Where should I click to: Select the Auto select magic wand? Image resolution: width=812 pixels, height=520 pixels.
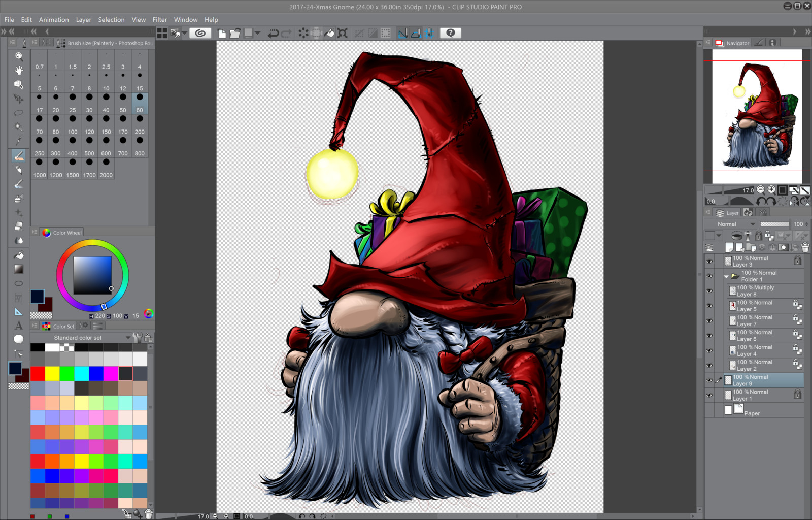click(x=19, y=127)
